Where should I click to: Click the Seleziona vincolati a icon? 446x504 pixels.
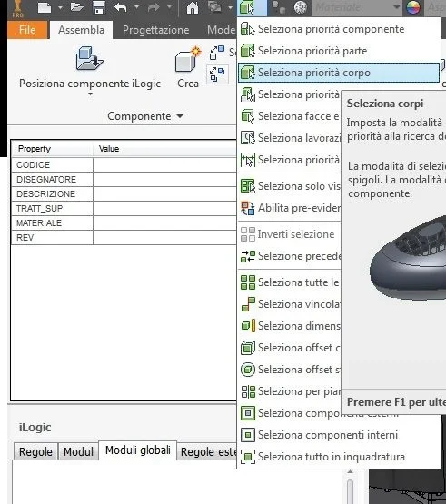click(248, 304)
